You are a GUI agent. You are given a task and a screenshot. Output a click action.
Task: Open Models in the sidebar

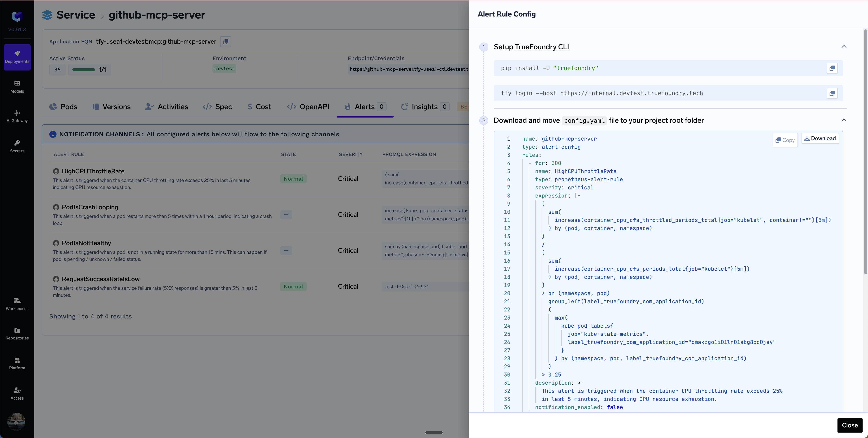pos(17,87)
